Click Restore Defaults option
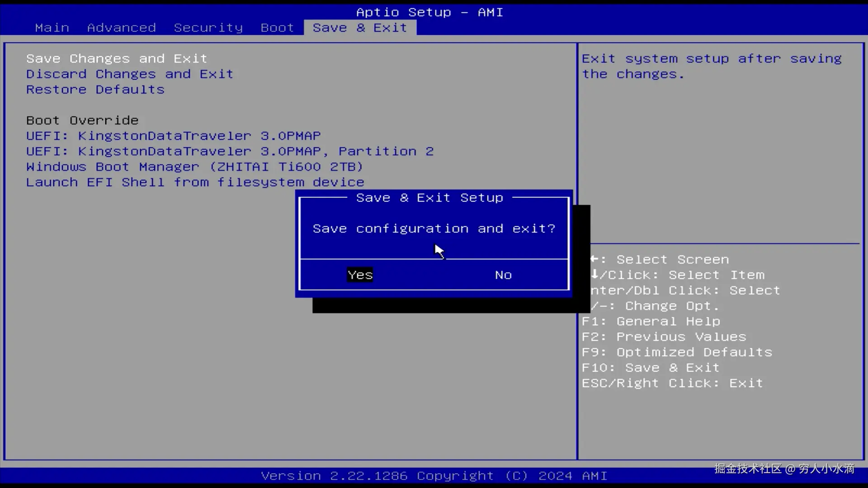Screen dimensions: 868x488 coord(95,89)
